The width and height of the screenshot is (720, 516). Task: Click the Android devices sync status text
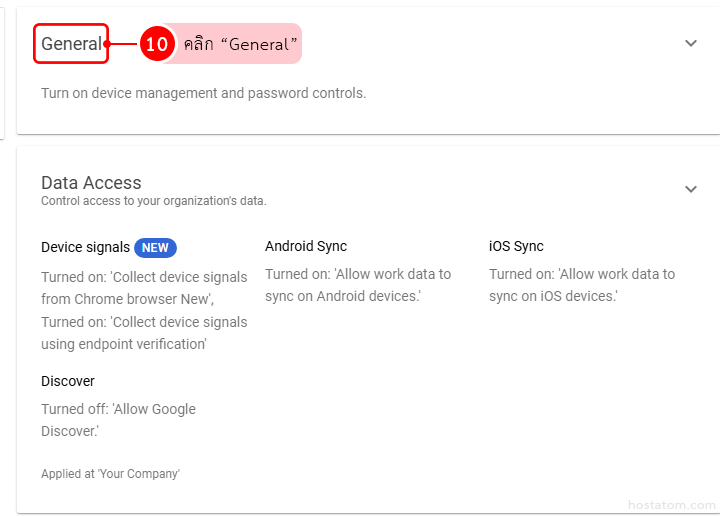[358, 285]
